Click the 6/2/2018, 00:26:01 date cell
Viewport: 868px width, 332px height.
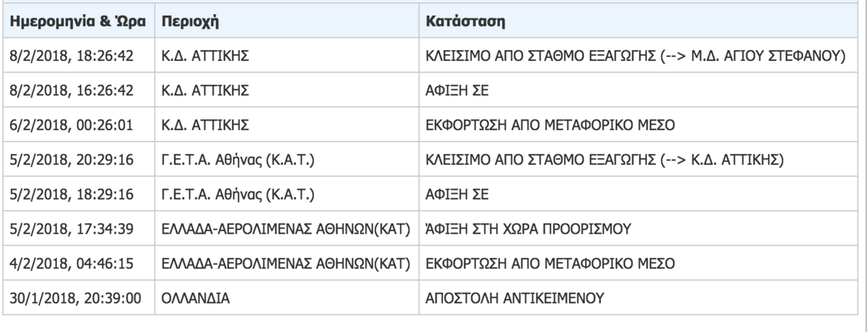click(77, 125)
